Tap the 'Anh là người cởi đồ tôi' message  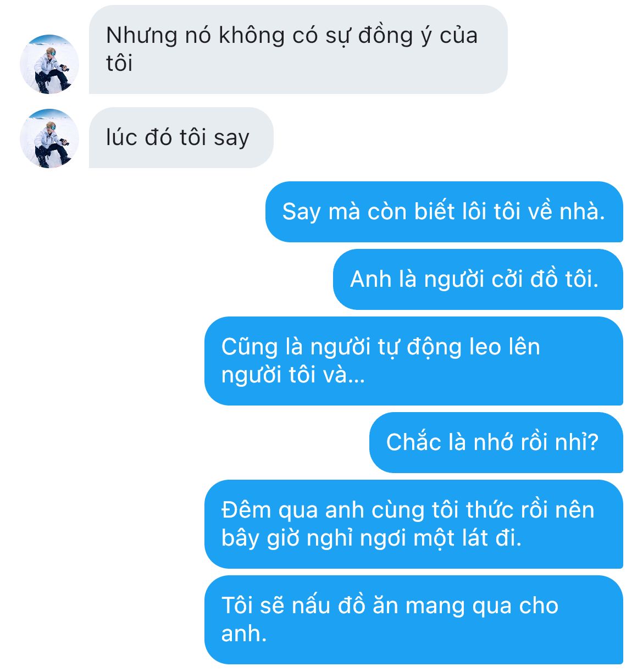coord(478,279)
